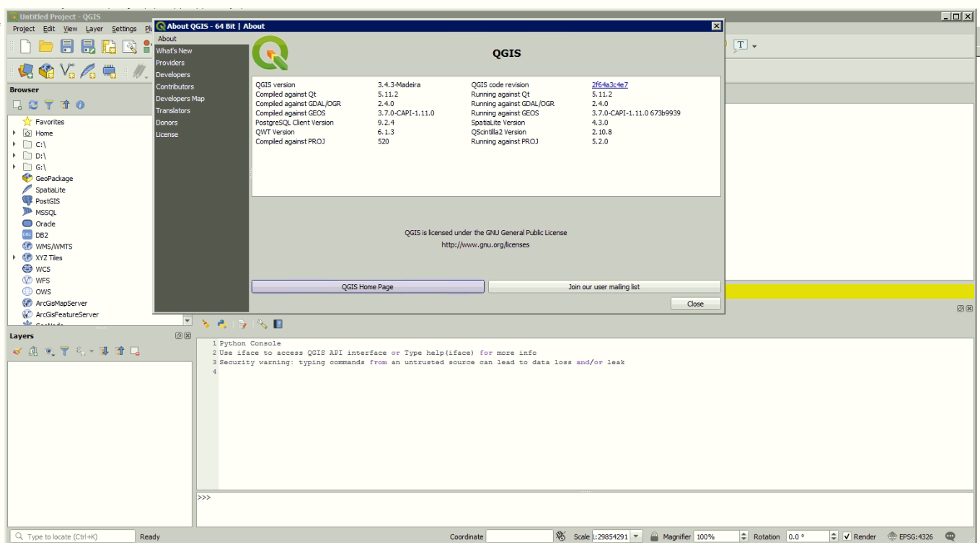Open the Scale dropdown
The image size is (980, 543).
coord(636,536)
